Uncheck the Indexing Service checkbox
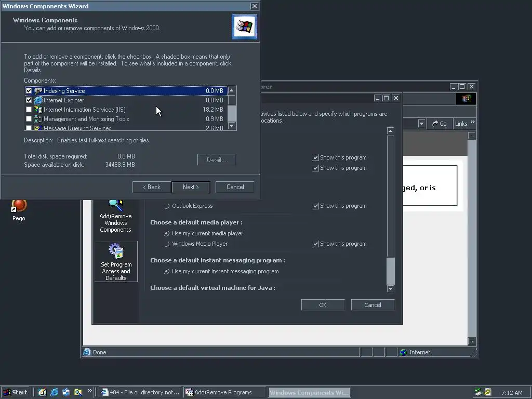 click(29, 90)
